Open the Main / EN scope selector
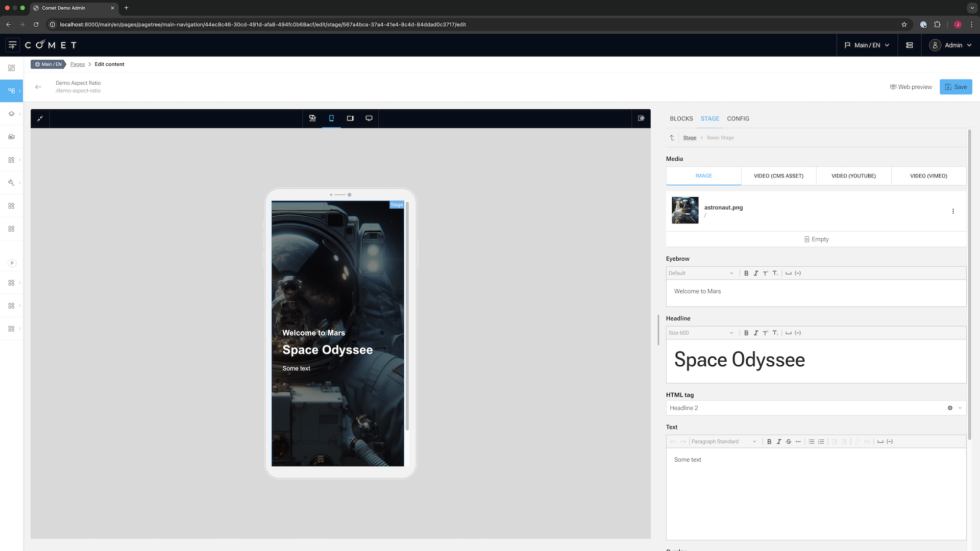 867,45
